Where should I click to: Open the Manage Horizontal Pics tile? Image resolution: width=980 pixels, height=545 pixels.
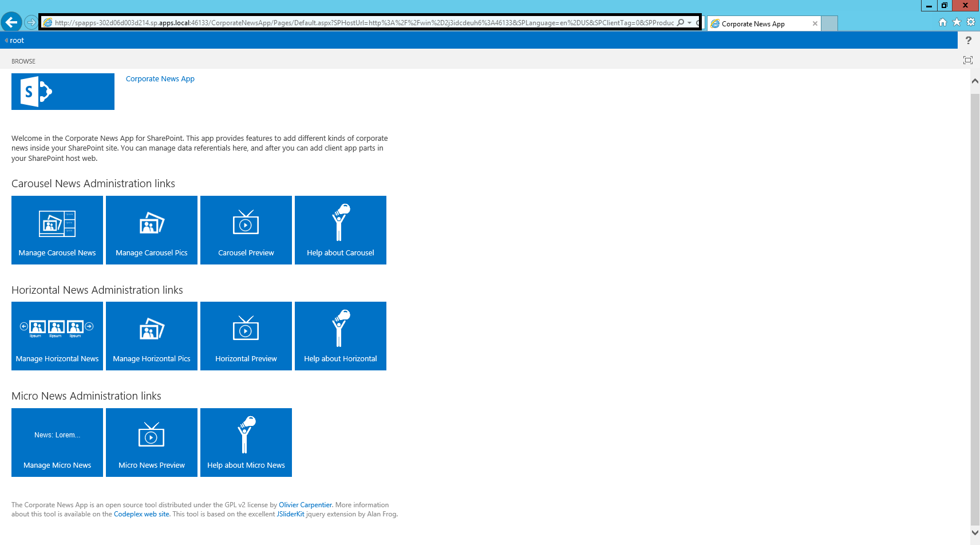click(x=152, y=336)
